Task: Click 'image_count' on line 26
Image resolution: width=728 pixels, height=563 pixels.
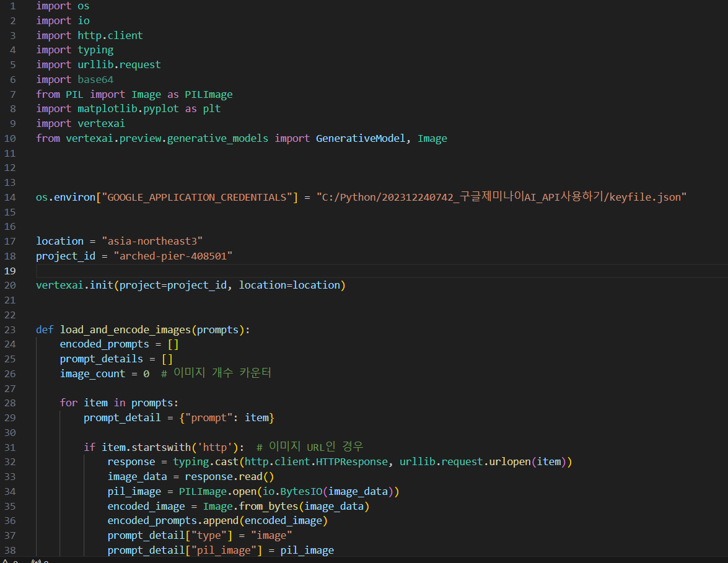Action: 92,374
